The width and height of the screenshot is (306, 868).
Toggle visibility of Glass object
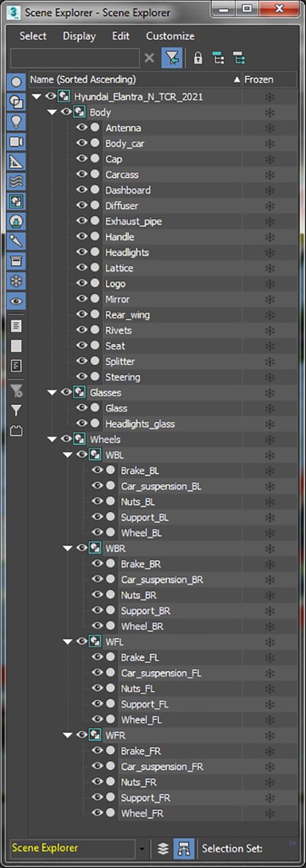tap(82, 408)
